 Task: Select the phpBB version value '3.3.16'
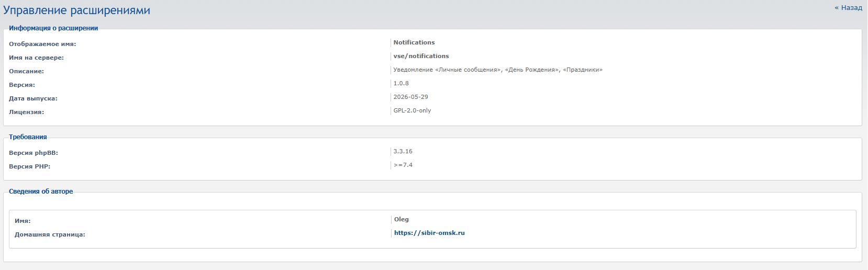click(x=403, y=151)
